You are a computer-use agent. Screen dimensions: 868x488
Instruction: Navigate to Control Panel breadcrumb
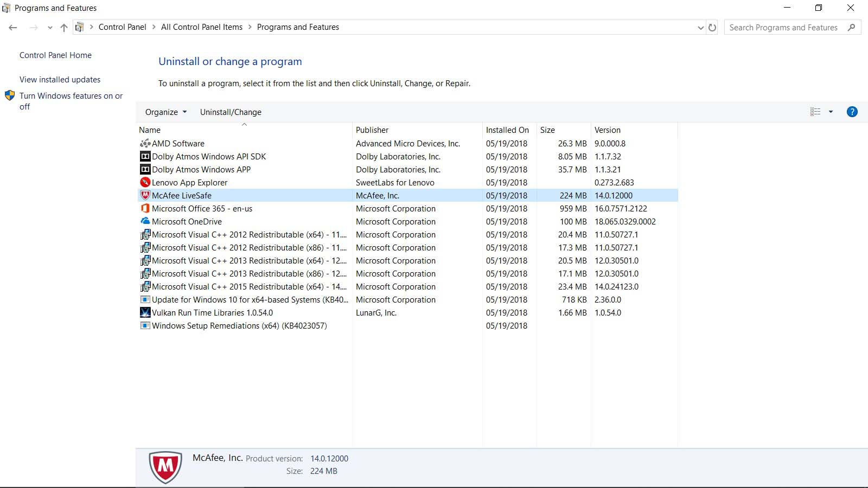tap(122, 27)
